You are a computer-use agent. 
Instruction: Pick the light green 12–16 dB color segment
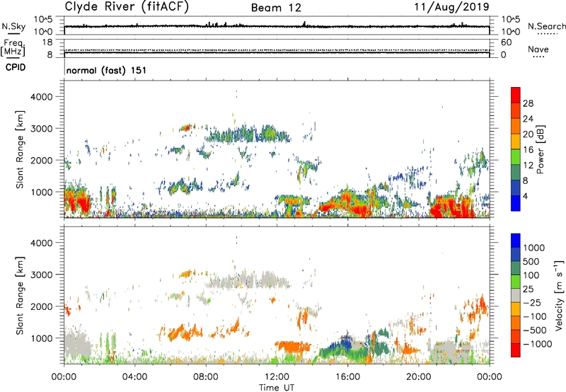coord(516,157)
